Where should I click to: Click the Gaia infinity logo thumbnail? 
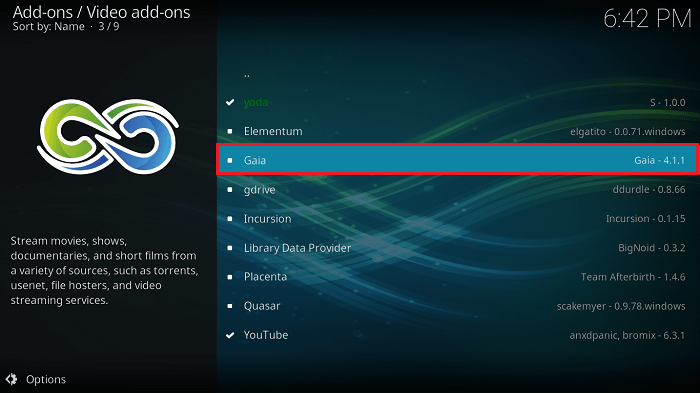tap(108, 137)
